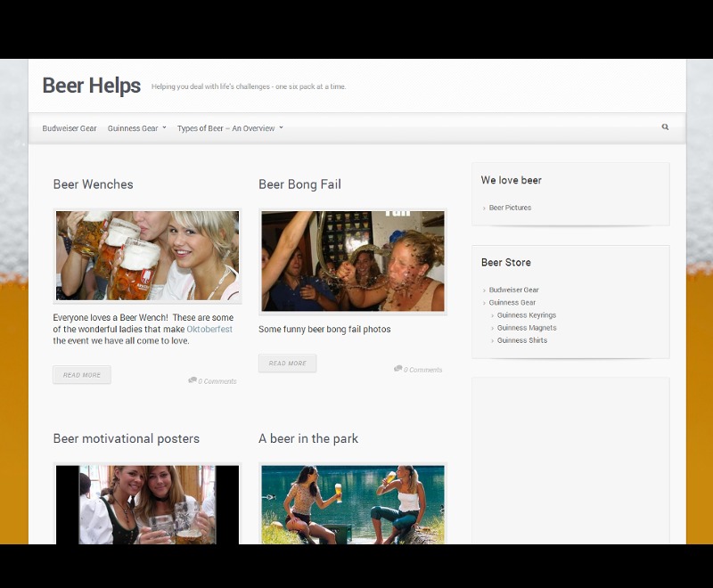Open Budweiser Gear in navigation bar

click(x=70, y=128)
